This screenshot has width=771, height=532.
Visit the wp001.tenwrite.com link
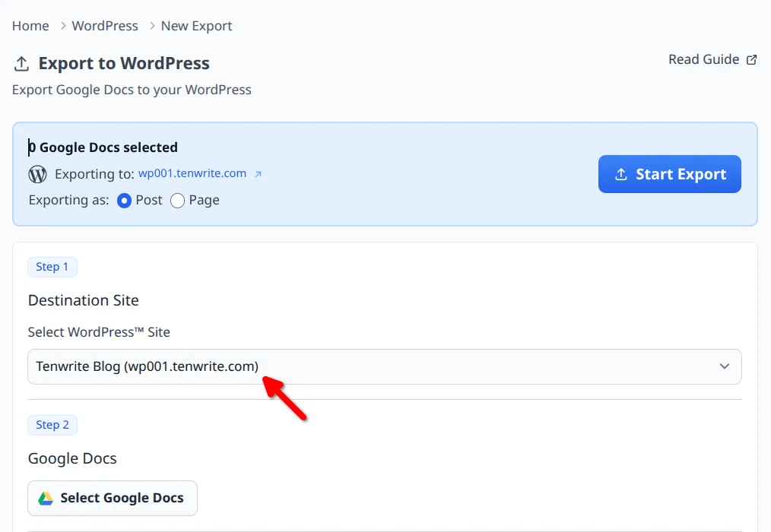tap(192, 173)
